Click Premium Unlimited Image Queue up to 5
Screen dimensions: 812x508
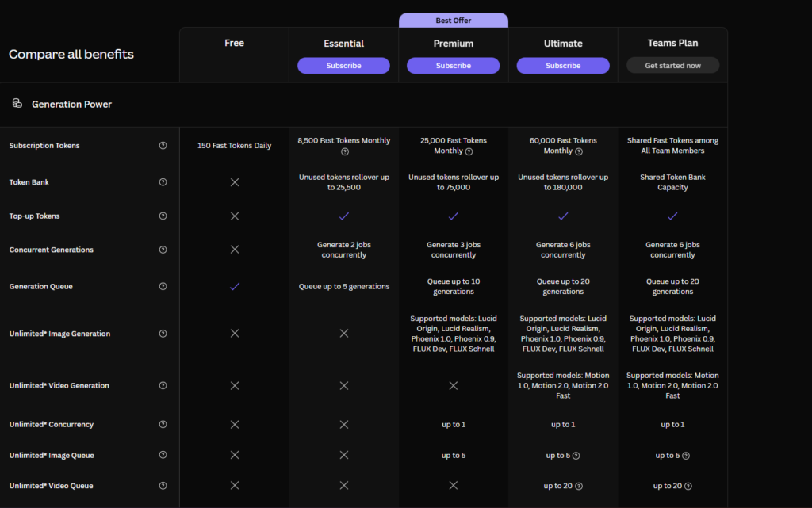tap(453, 455)
